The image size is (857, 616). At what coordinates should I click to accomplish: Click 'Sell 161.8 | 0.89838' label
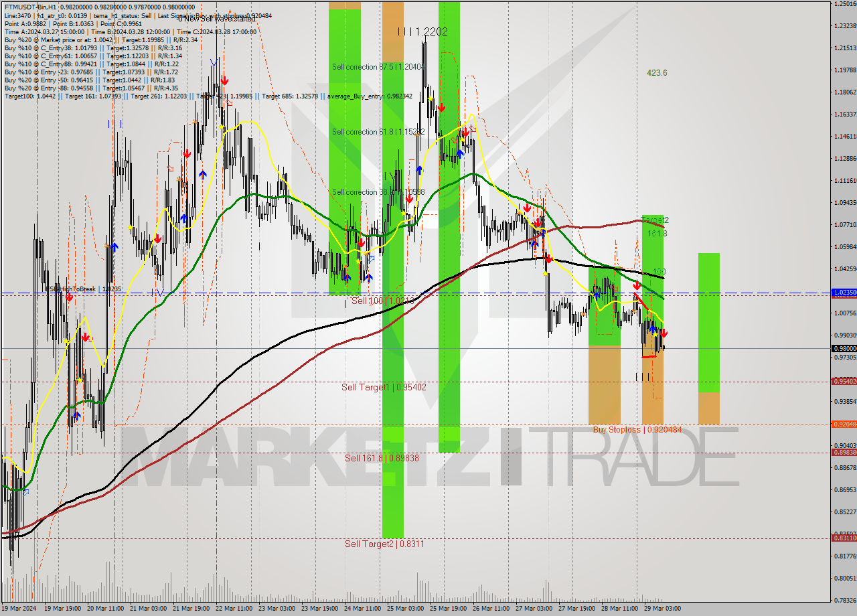tap(382, 458)
